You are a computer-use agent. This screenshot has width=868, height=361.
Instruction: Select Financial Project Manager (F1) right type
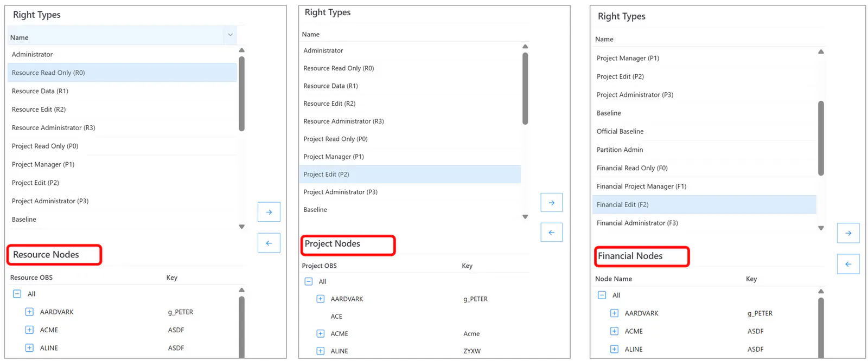point(704,186)
